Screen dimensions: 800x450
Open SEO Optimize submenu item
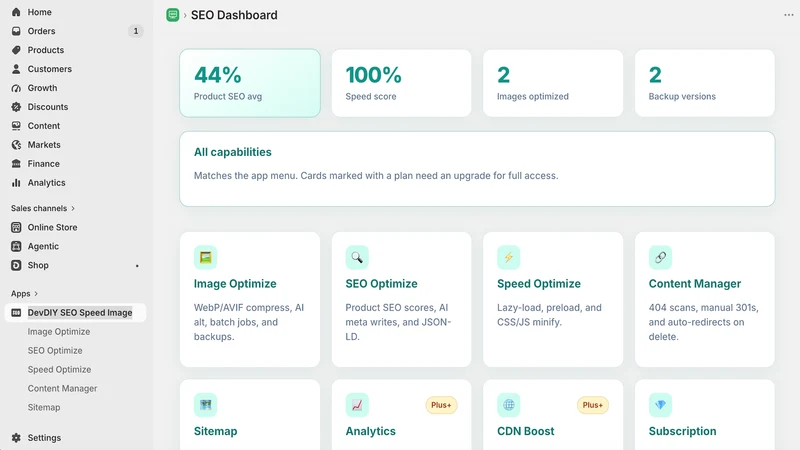55,351
